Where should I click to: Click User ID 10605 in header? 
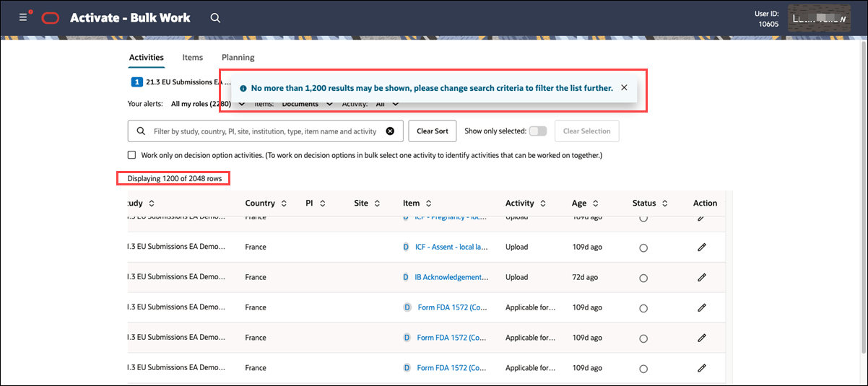[x=766, y=19]
